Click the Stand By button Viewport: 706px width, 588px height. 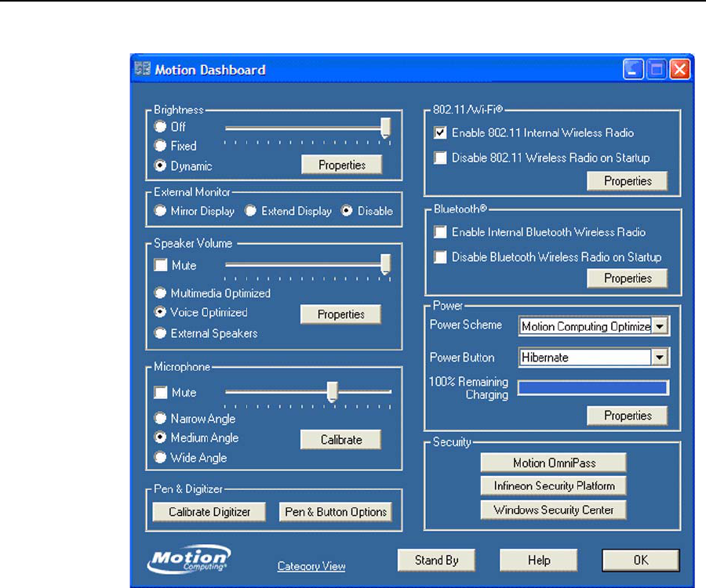(x=436, y=560)
